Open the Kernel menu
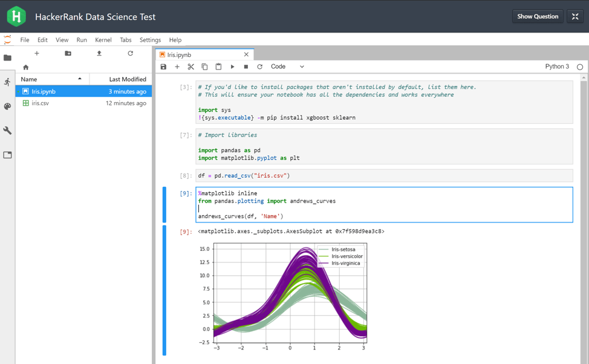This screenshot has height=364, width=589. (103, 39)
